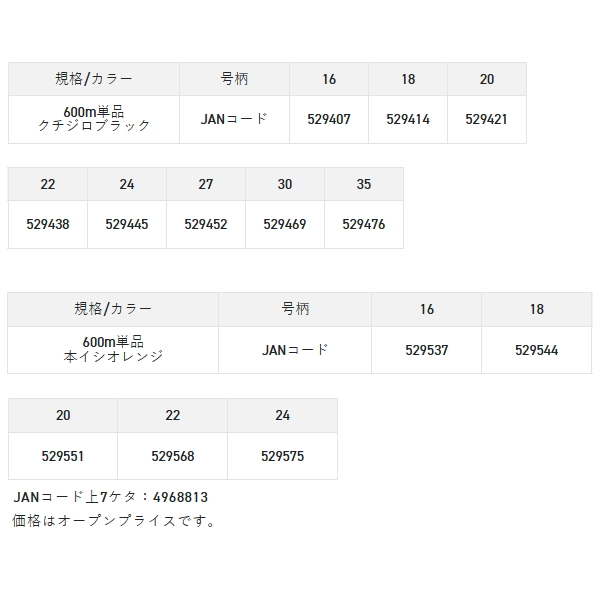Select cell with value 529544
The image size is (600, 600).
tap(537, 350)
